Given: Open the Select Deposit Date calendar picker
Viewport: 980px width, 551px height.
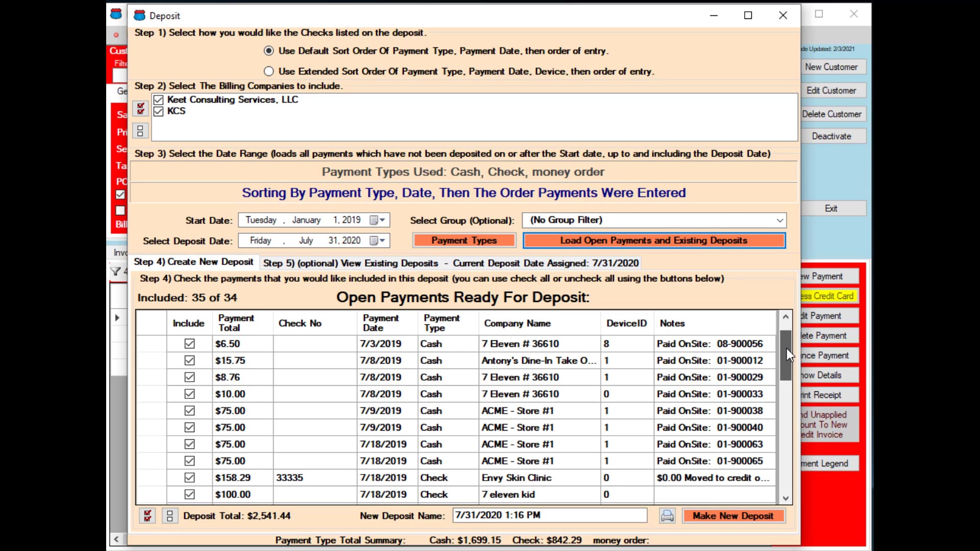Looking at the screenshot, I should (x=377, y=240).
